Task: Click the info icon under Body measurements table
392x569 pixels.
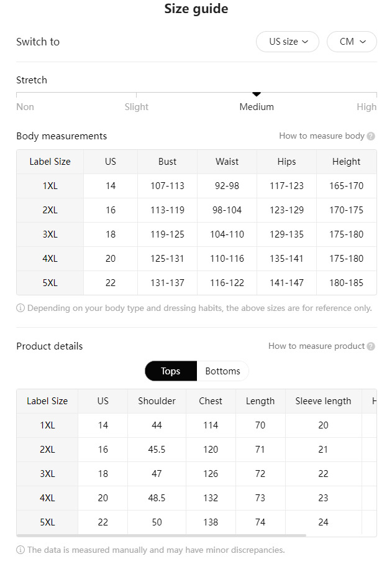Action: (21, 308)
